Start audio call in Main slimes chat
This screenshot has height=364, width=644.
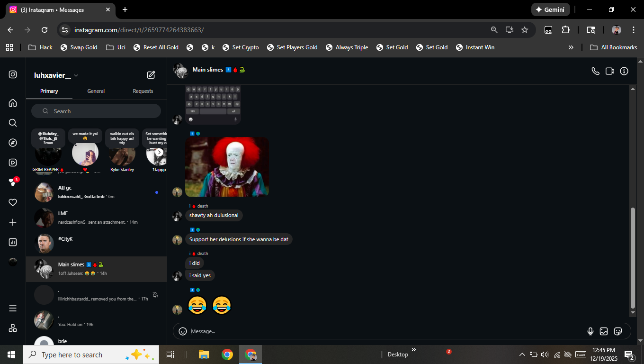click(596, 71)
